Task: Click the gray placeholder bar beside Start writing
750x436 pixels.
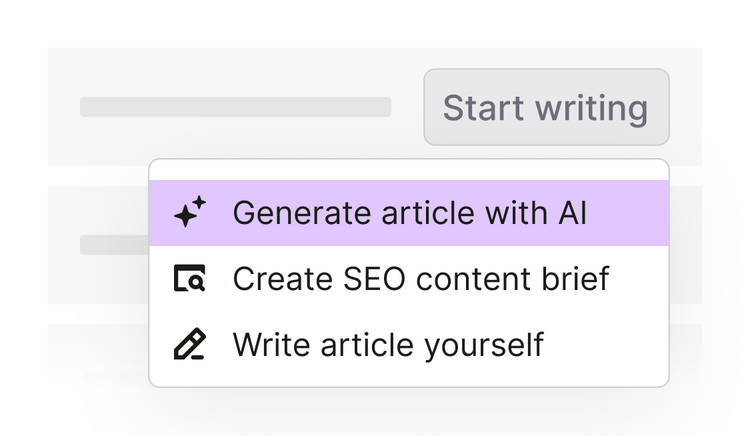Action: pos(236,107)
